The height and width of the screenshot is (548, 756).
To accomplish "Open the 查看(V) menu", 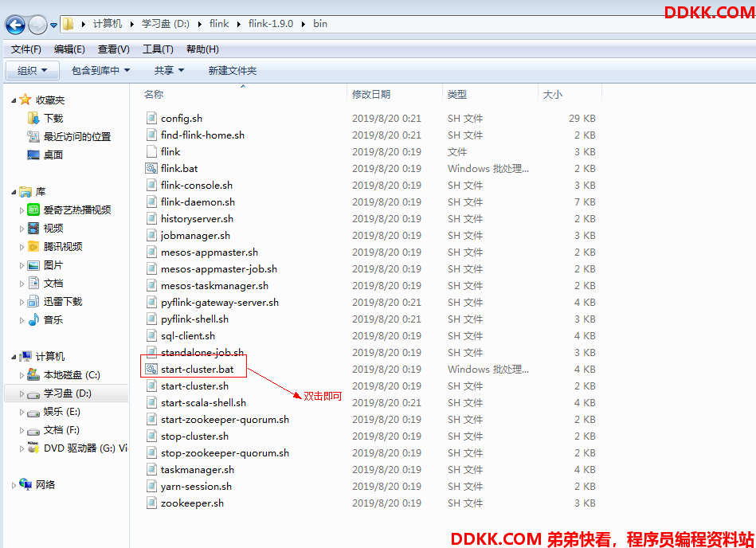I will coord(113,49).
